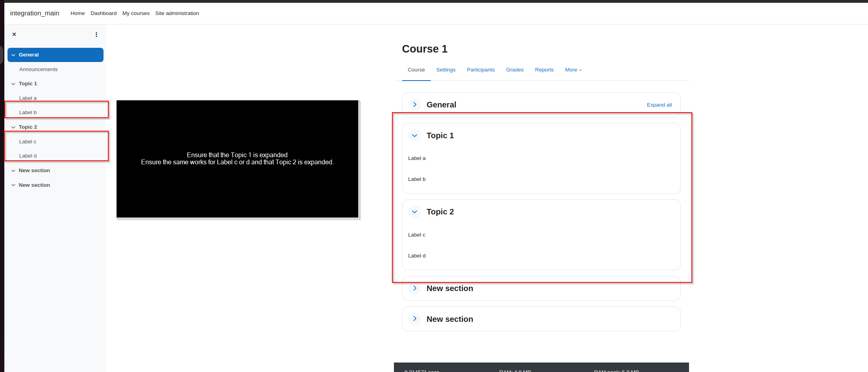Select first New section title in sidebar

tap(34, 171)
